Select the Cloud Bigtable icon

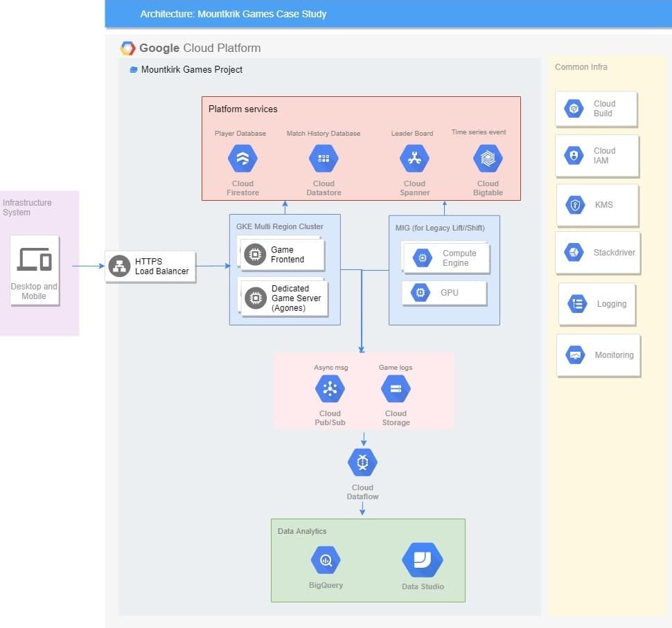(x=488, y=159)
